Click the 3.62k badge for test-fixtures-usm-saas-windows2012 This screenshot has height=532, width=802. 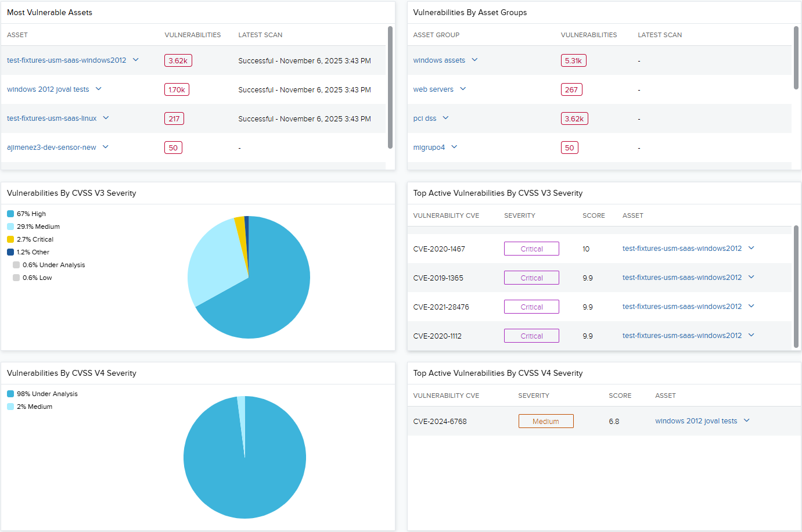coord(178,60)
